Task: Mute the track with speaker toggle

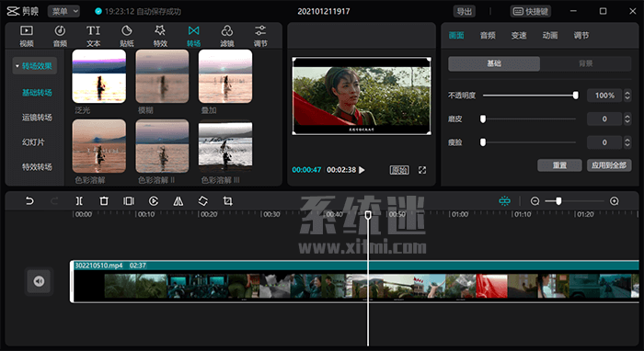Action: [39, 281]
